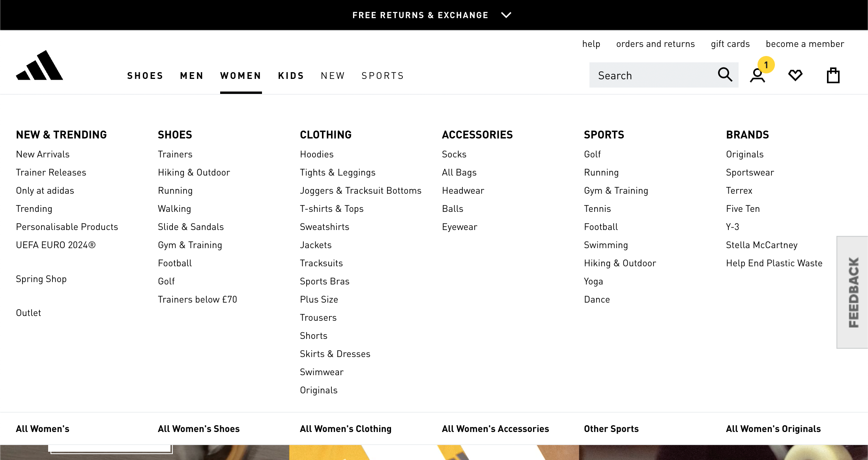Open Stella McCartney under Brands
868x460 pixels.
coord(761,245)
